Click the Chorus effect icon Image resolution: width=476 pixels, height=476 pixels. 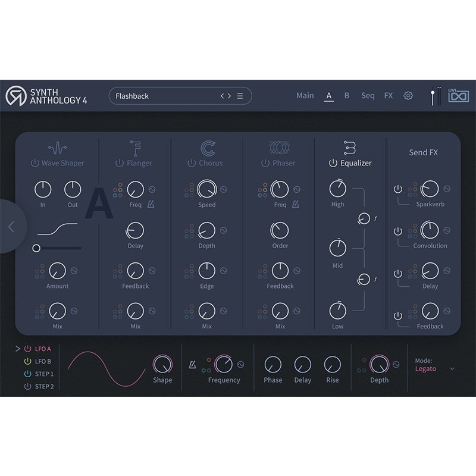pyautogui.click(x=208, y=148)
